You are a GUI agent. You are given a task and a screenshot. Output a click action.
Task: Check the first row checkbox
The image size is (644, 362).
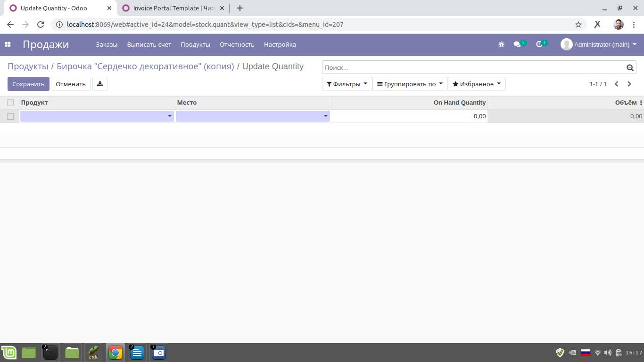click(x=10, y=116)
